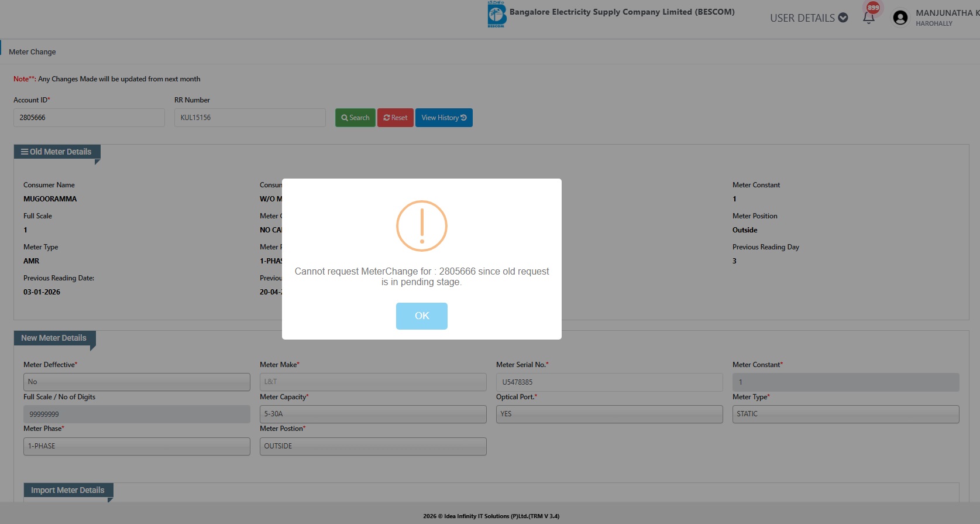Viewport: 980px width, 524px height.
Task: Click the Meter Serial No. field
Action: (609, 382)
